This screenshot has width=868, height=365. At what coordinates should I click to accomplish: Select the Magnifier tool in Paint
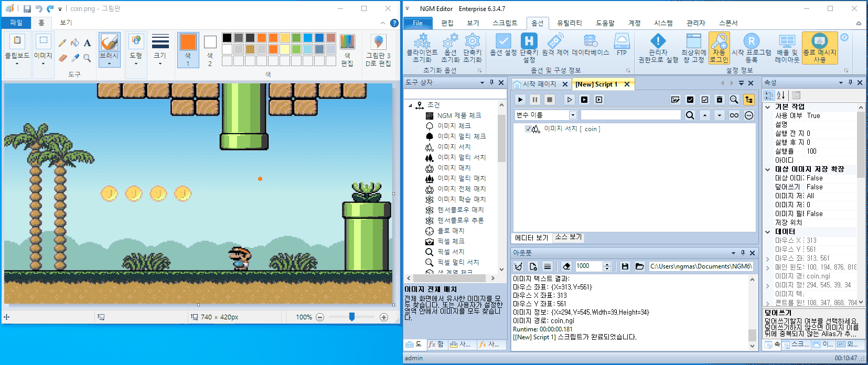click(x=87, y=58)
